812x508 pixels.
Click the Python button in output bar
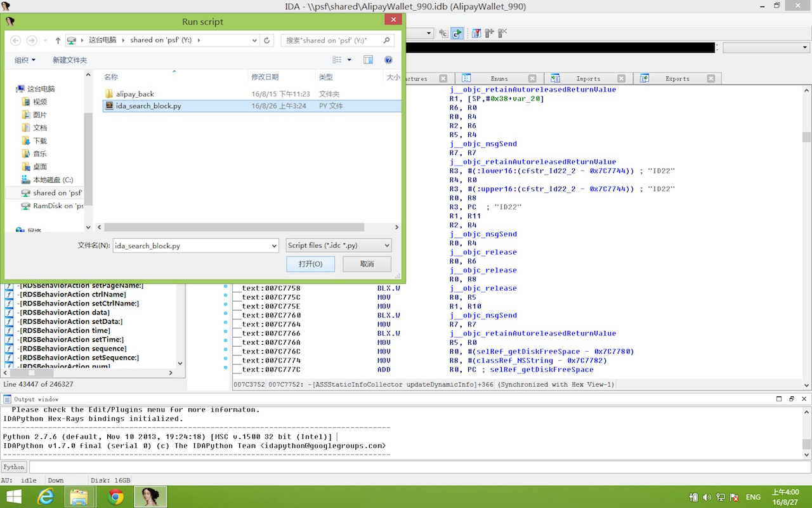click(x=13, y=467)
